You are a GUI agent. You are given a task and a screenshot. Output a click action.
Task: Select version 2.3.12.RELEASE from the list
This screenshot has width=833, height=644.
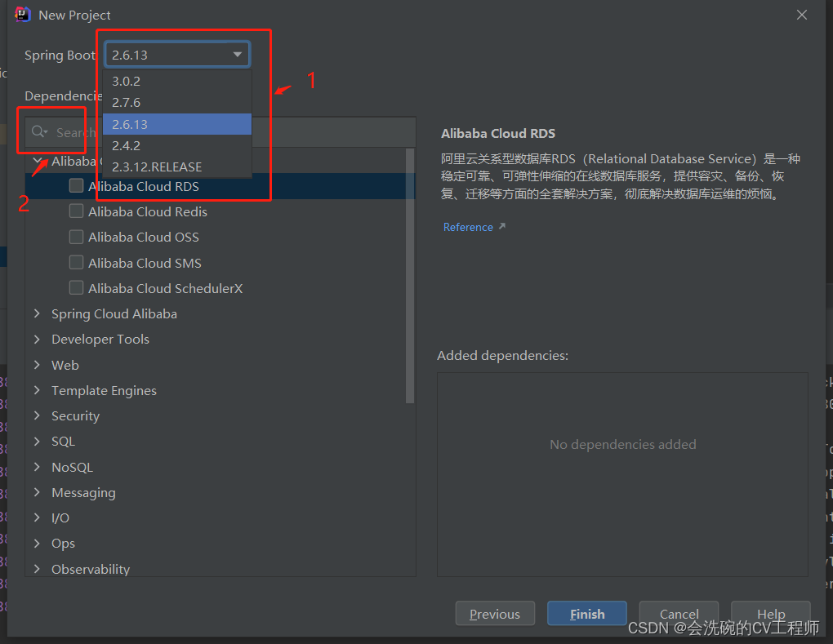tap(177, 167)
